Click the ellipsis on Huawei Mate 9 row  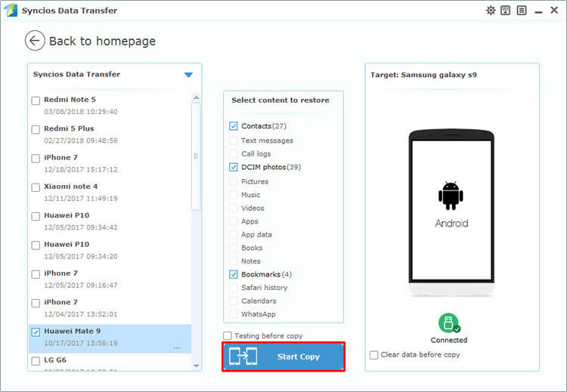(176, 348)
